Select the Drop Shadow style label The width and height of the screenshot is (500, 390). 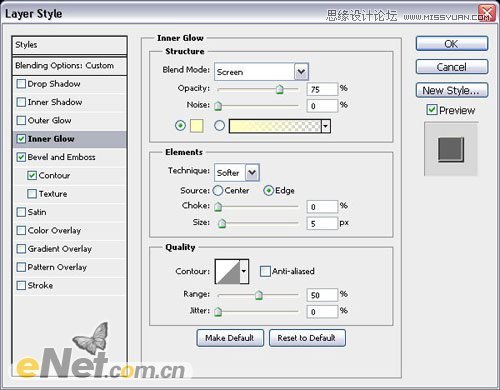click(x=54, y=84)
